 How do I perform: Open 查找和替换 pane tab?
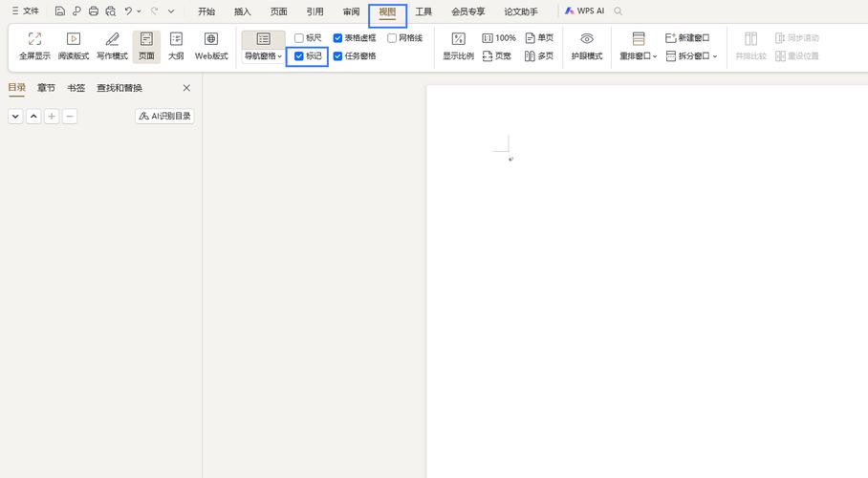point(119,88)
